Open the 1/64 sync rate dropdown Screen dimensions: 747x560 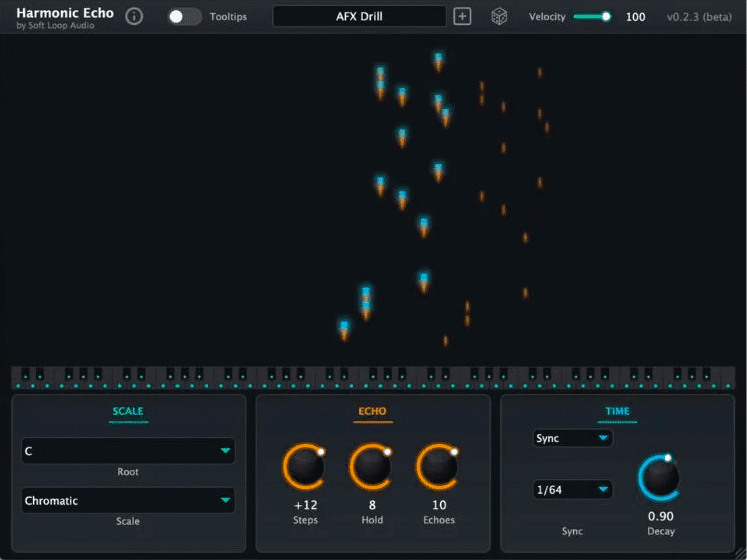point(572,489)
